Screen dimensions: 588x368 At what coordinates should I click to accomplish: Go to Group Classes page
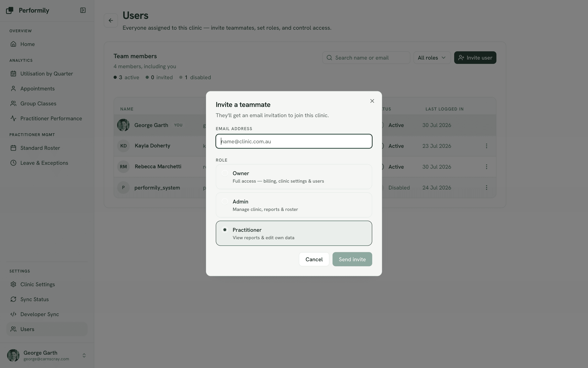pos(47,103)
